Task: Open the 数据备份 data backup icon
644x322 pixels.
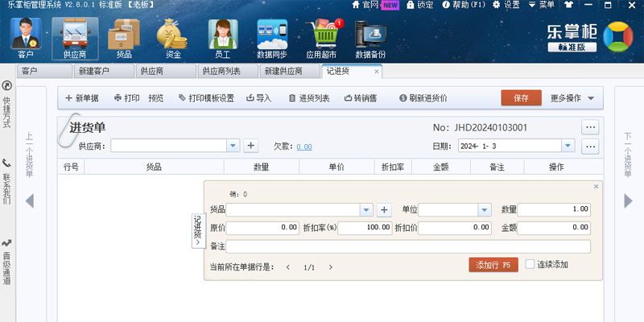Action: (370, 39)
